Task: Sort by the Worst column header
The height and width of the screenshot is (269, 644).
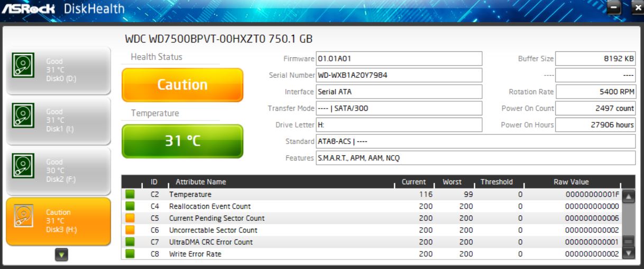Action: click(452, 182)
